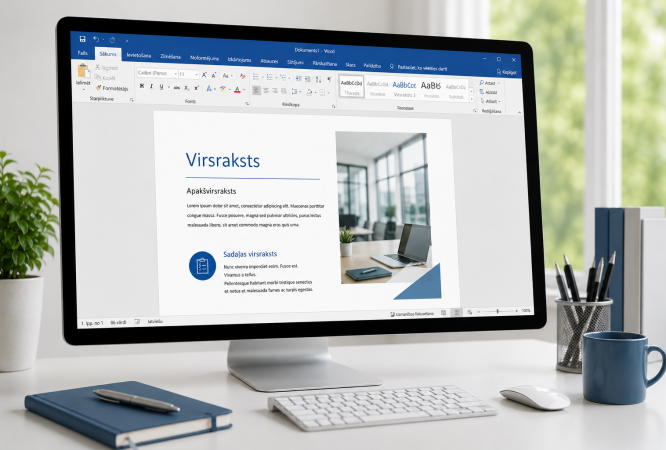Paste with the Ielīmēt clipboard icon

pyautogui.click(x=83, y=72)
